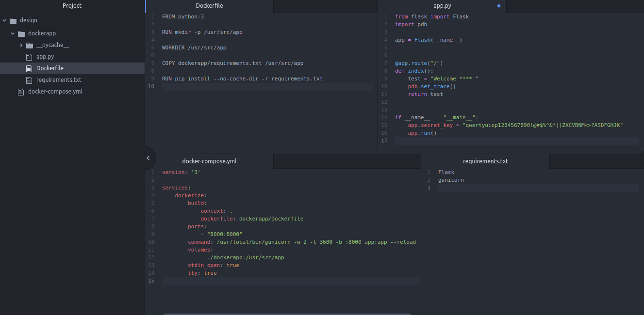Click the "8000:8000" port mapping line
The width and height of the screenshot is (644, 315).
click(222, 234)
